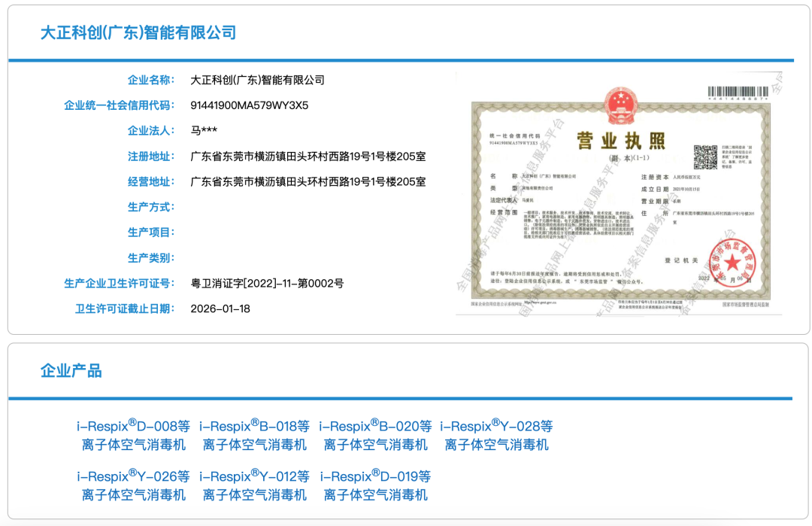Click the 生产项目 label

[x=151, y=233]
